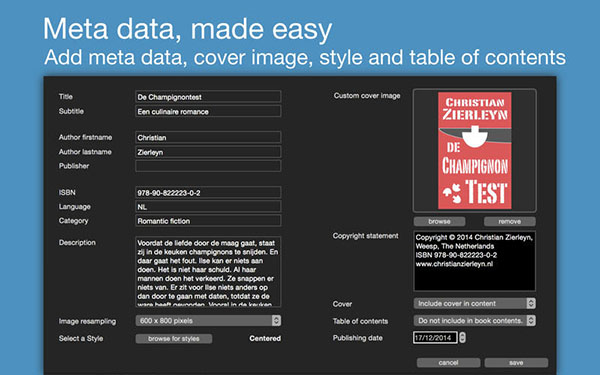Image resolution: width=600 pixels, height=375 pixels.
Task: Click inside the Description text area
Action: pos(208,272)
